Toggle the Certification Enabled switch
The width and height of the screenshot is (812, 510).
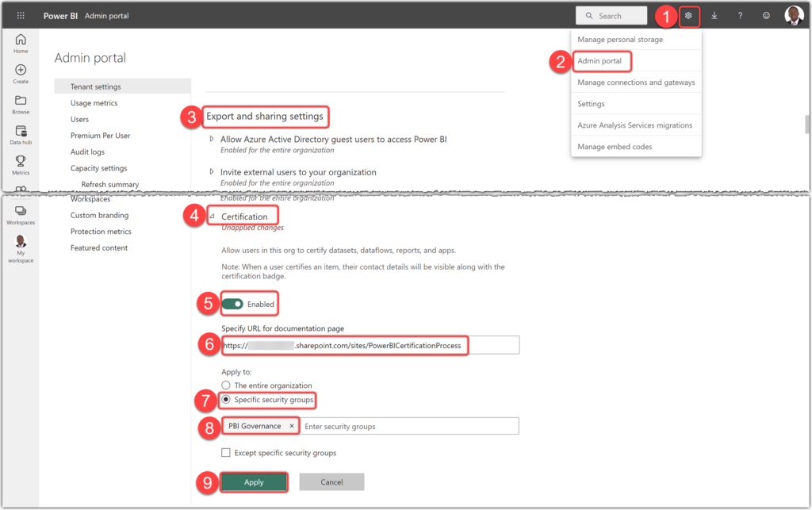[232, 304]
